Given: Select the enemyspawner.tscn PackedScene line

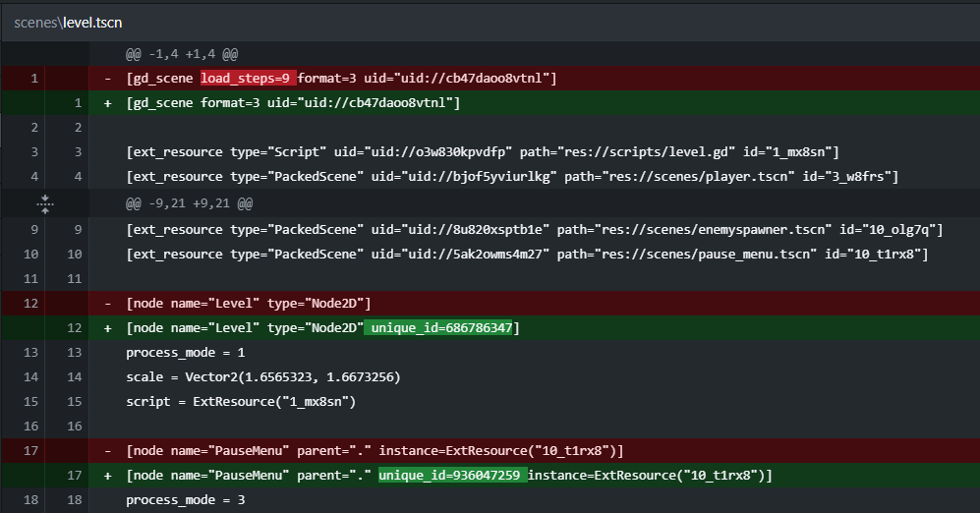Looking at the screenshot, I should (535, 230).
